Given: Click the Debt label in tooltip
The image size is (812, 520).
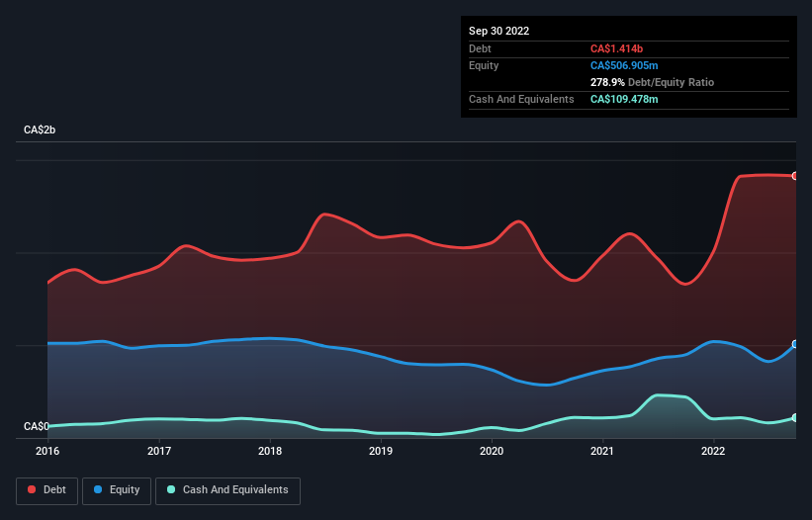Looking at the screenshot, I should click(x=480, y=48).
